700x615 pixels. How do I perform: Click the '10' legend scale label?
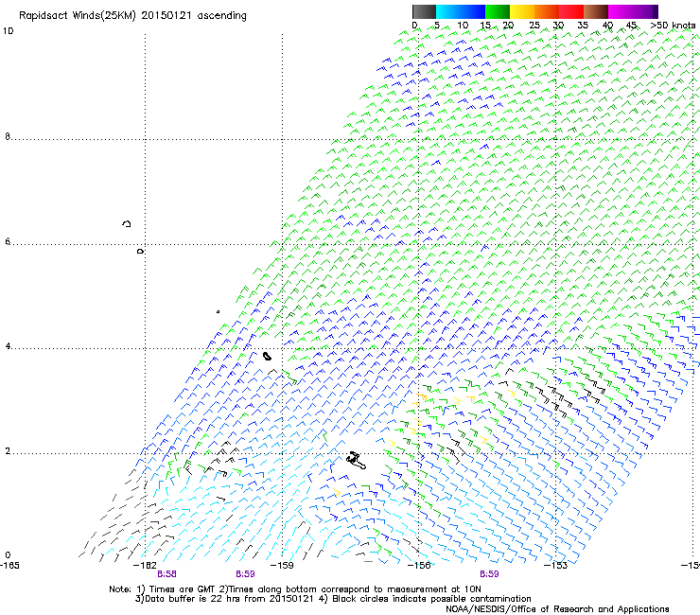point(463,26)
